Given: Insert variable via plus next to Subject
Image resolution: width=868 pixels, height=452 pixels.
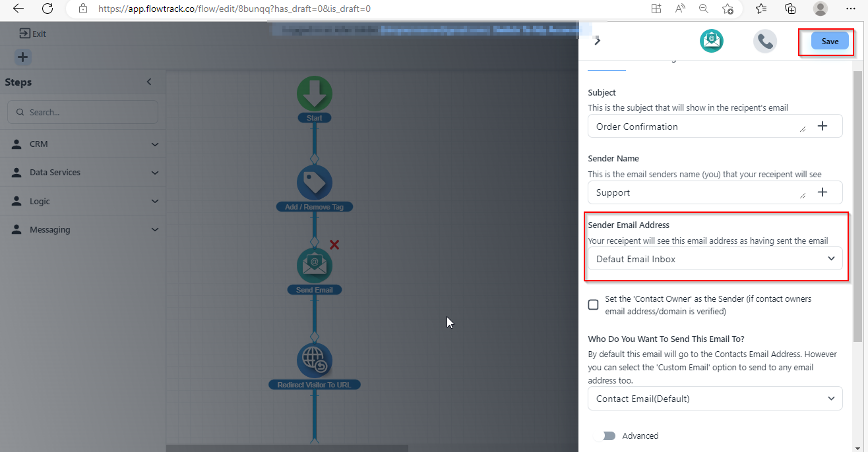Looking at the screenshot, I should pos(822,126).
